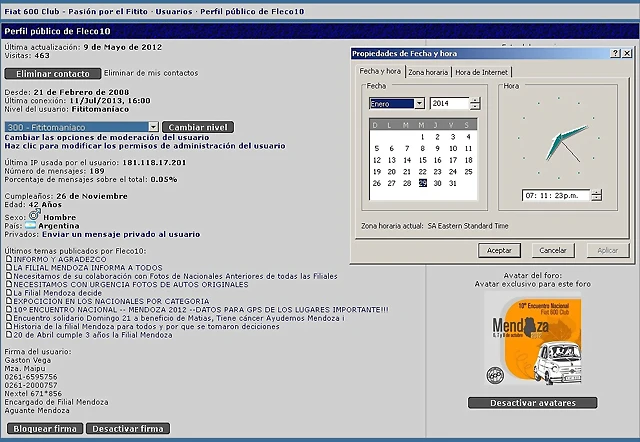Select day 15 in the calendar
This screenshot has width=640, height=442.
(x=422, y=160)
